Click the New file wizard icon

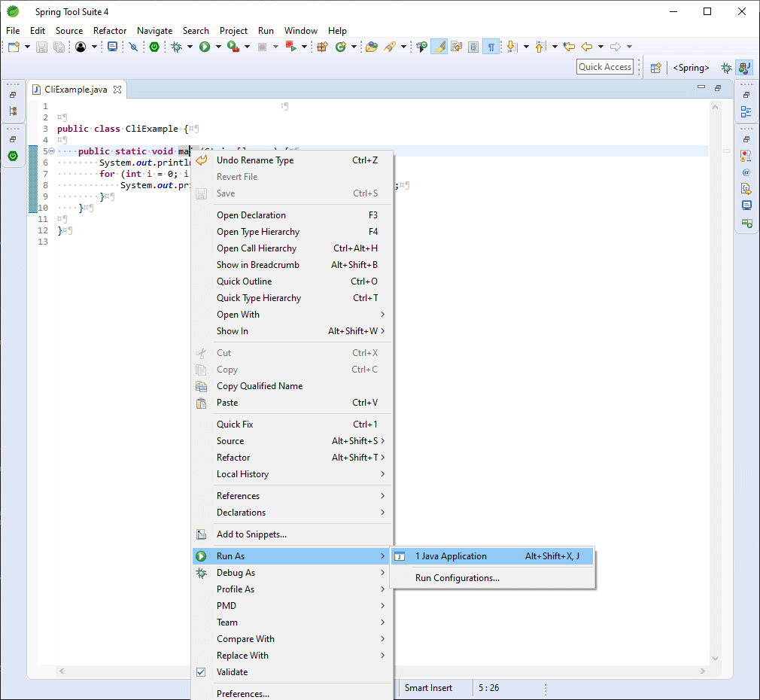point(14,47)
